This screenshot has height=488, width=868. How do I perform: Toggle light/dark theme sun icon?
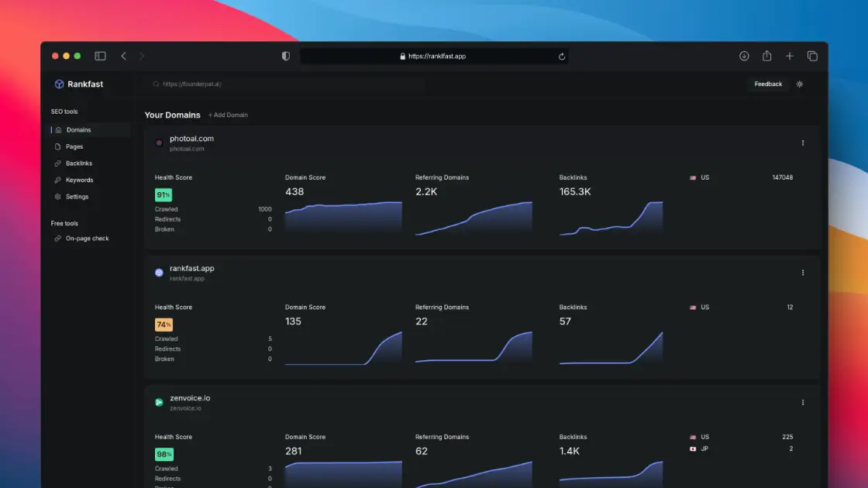(x=799, y=84)
